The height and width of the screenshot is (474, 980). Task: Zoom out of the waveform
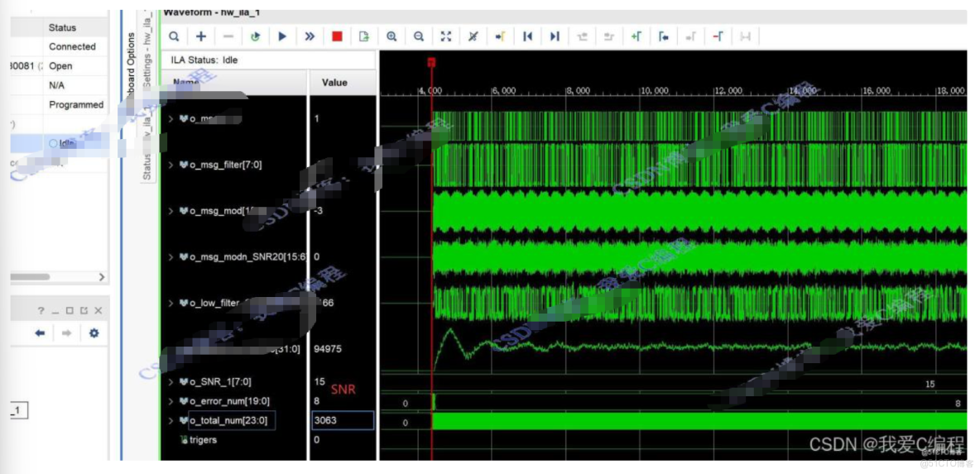click(419, 36)
